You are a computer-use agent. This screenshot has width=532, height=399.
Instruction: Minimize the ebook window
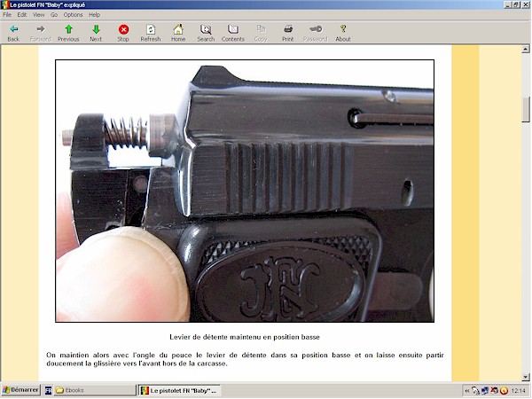(x=507, y=4)
